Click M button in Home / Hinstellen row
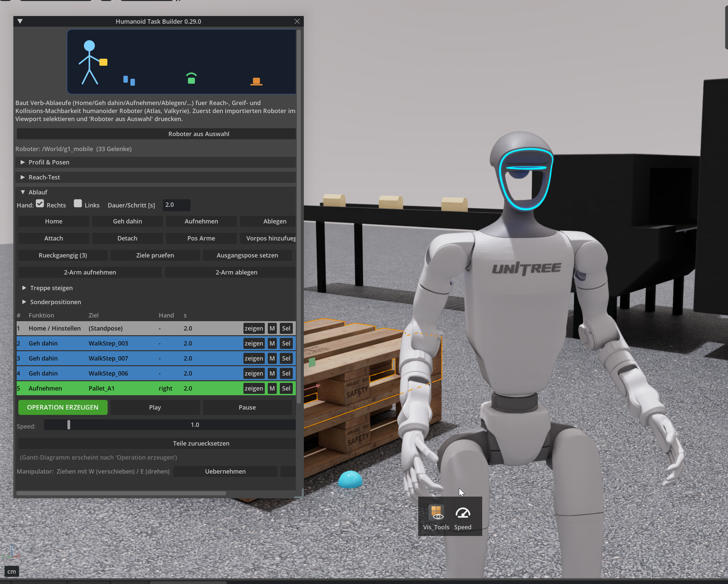Screen dimensions: 728x584 [272, 328]
